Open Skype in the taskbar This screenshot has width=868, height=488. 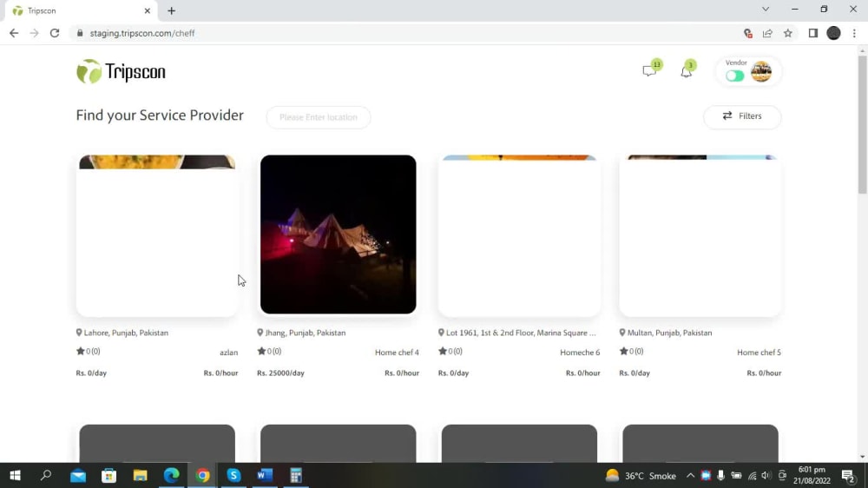pyautogui.click(x=233, y=475)
